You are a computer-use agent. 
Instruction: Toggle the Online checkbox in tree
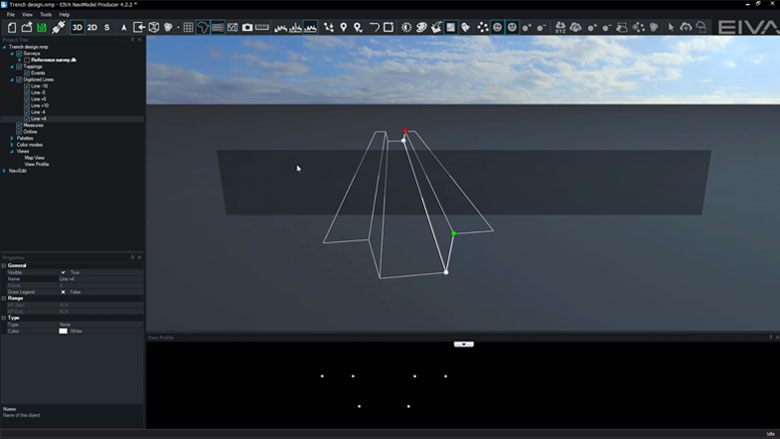click(x=20, y=131)
